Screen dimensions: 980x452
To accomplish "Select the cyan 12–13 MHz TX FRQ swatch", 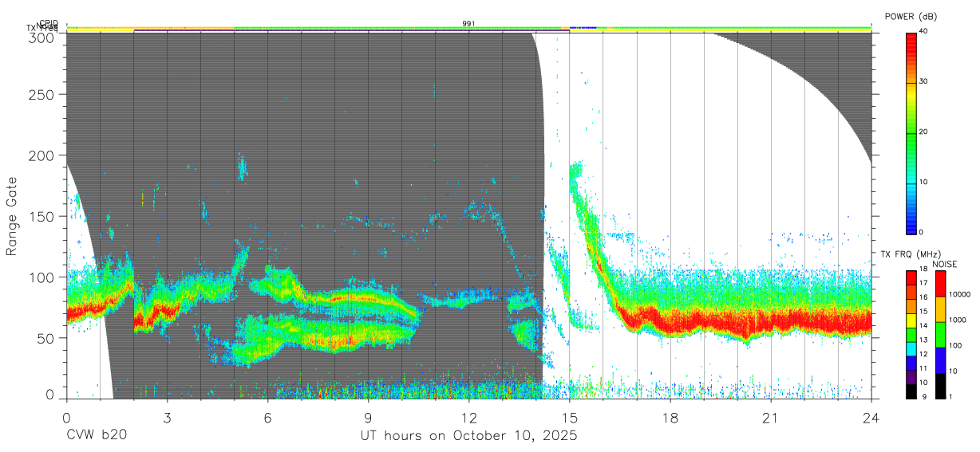I will 911,348.
